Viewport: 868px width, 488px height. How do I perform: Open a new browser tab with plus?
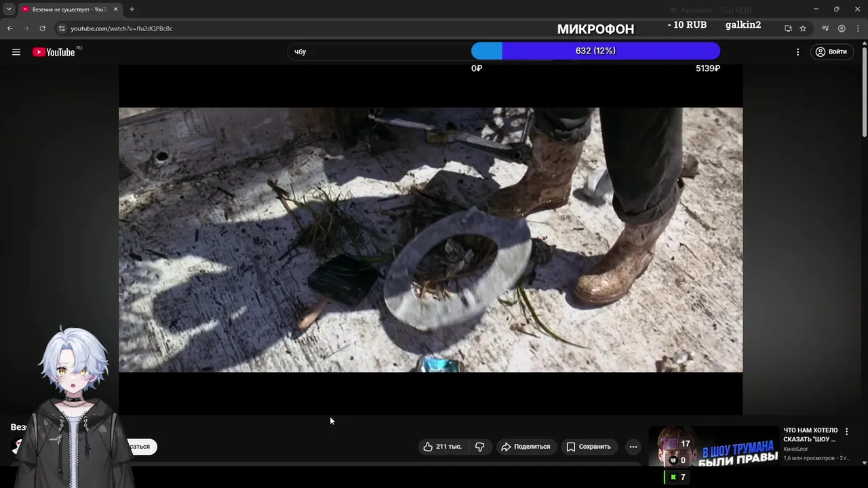click(x=132, y=9)
